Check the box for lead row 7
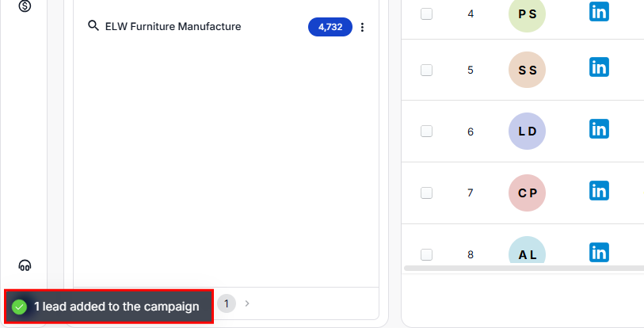 tap(427, 193)
